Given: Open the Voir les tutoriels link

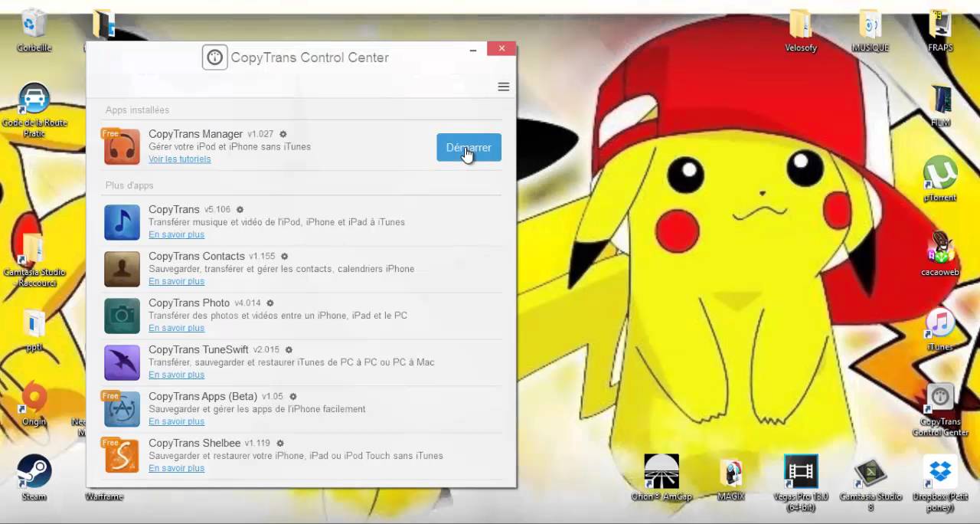Looking at the screenshot, I should [179, 159].
